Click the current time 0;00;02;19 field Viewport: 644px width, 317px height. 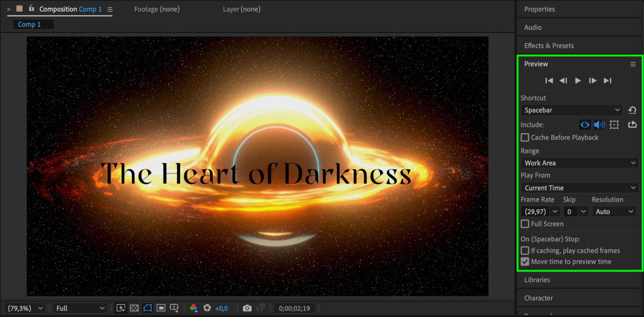[294, 308]
